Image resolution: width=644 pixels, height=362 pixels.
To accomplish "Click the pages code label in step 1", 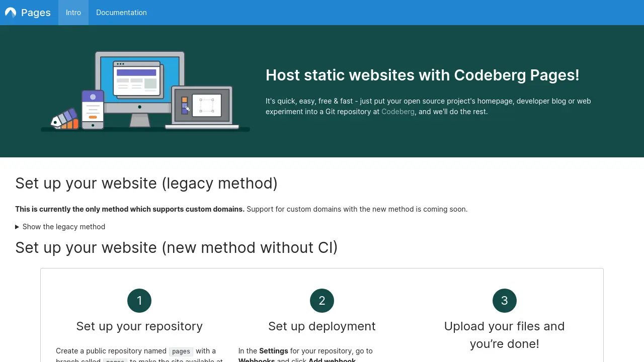I will click(181, 351).
